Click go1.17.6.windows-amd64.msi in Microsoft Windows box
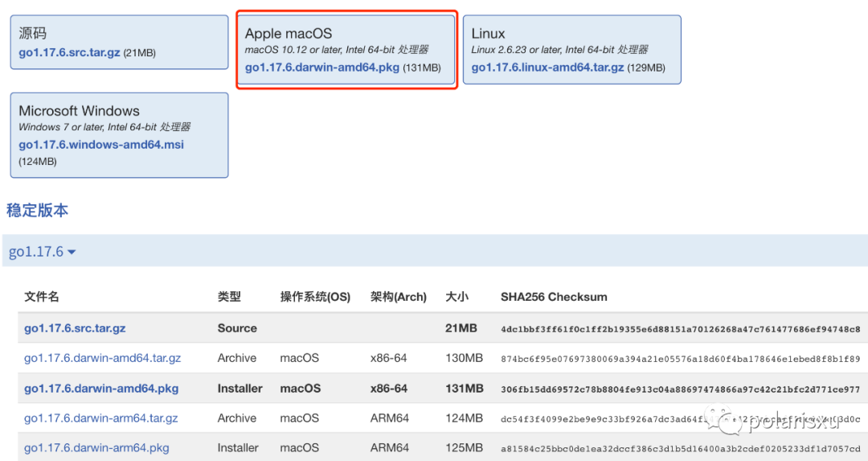Screen dimensions: 868x461 point(101,145)
